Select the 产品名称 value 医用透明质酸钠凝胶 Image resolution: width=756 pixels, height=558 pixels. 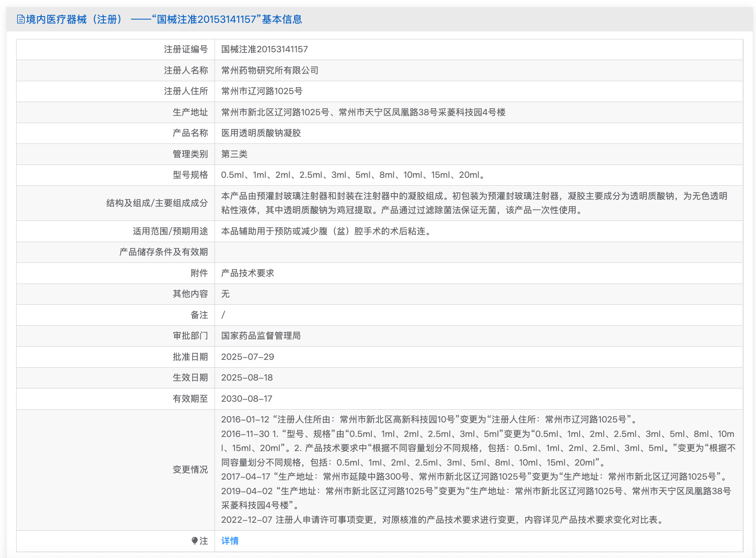point(261,133)
